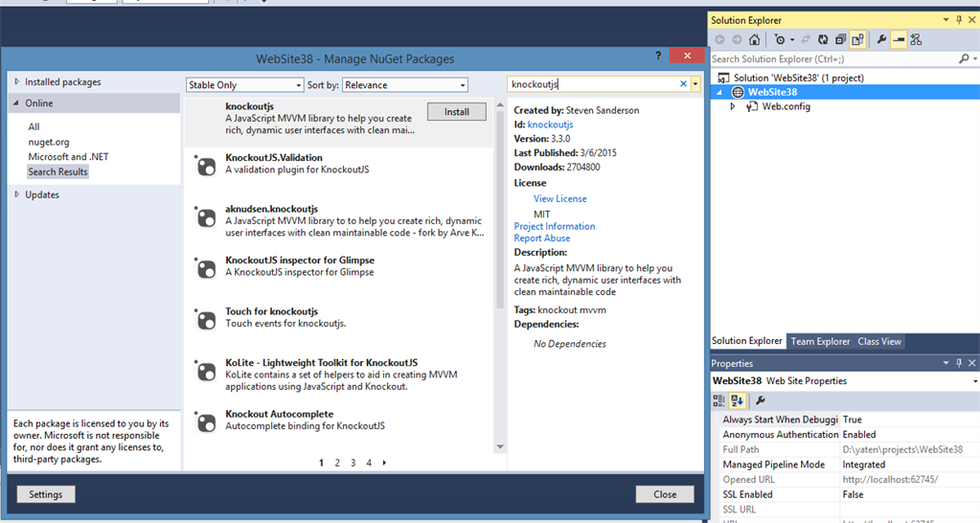Go to results page 2
The height and width of the screenshot is (523, 980).
337,463
